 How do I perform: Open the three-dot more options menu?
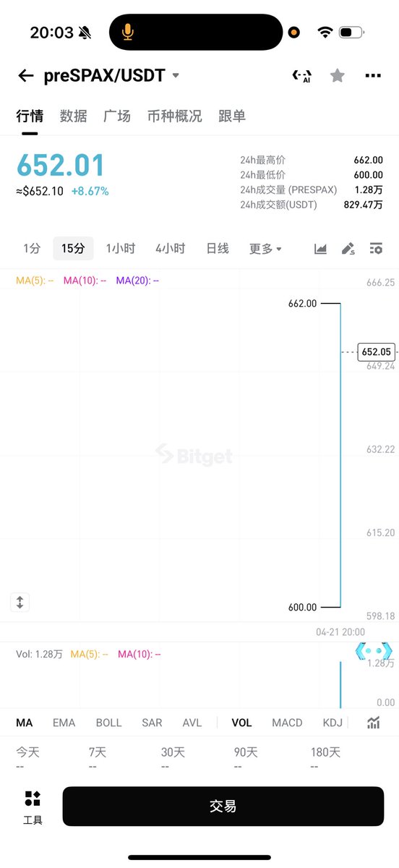pos(373,76)
